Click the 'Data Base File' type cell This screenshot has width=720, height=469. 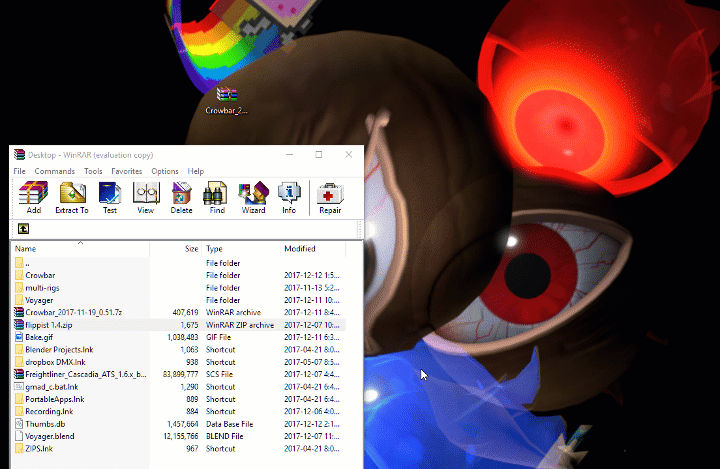coord(230,424)
